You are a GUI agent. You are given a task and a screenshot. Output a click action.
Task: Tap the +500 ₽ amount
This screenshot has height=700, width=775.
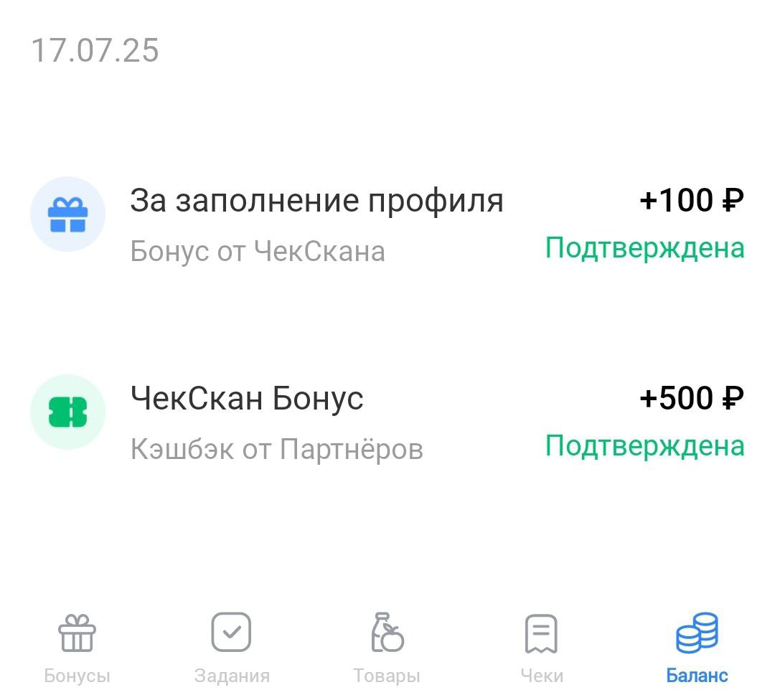pyautogui.click(x=690, y=399)
